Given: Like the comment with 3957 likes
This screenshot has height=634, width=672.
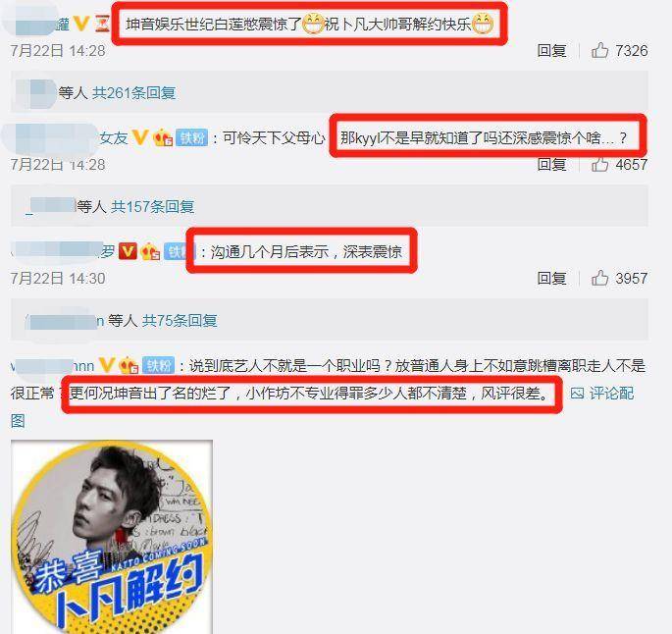Looking at the screenshot, I should pos(599,278).
